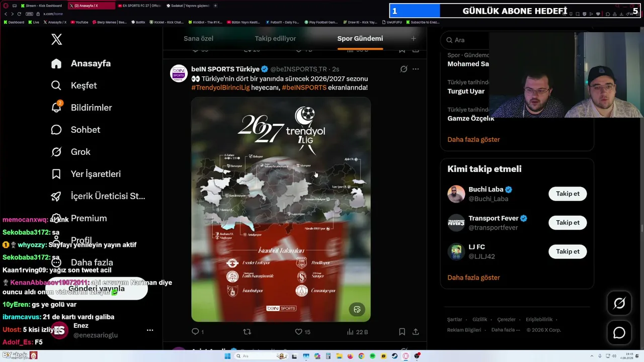Image resolution: width=644 pixels, height=362 pixels.
Task: Click the Şartlar footer link
Action: (454, 319)
